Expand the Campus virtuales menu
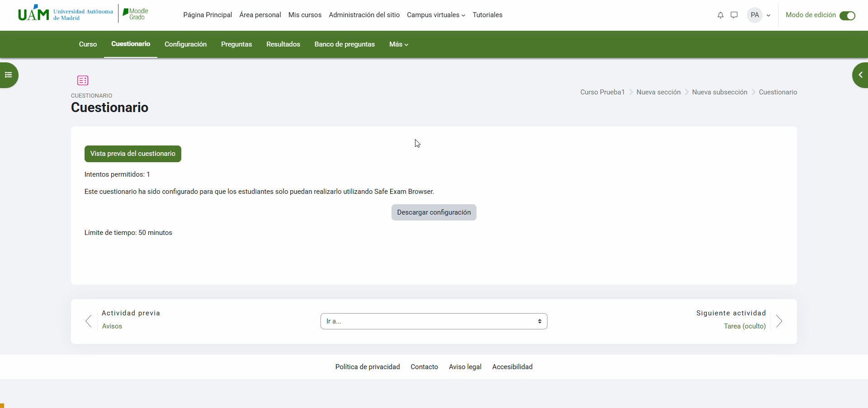Image resolution: width=868 pixels, height=408 pixels. (436, 15)
